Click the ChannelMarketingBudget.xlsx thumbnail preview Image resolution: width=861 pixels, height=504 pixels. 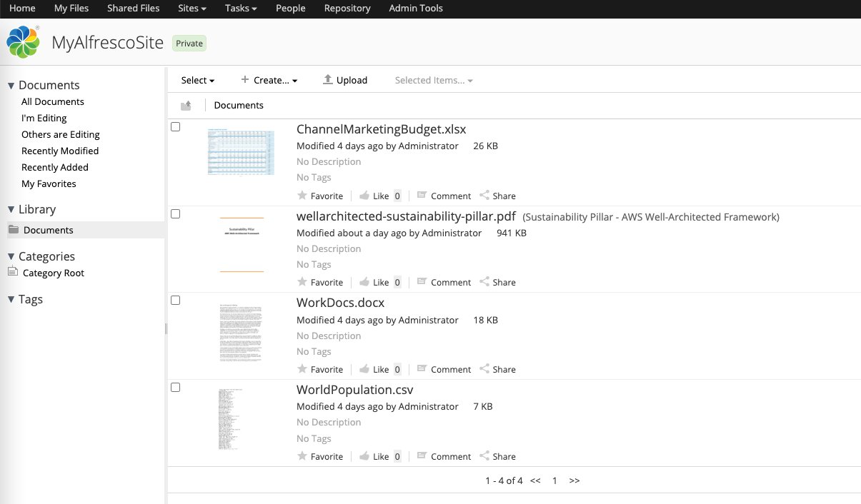tap(241, 152)
